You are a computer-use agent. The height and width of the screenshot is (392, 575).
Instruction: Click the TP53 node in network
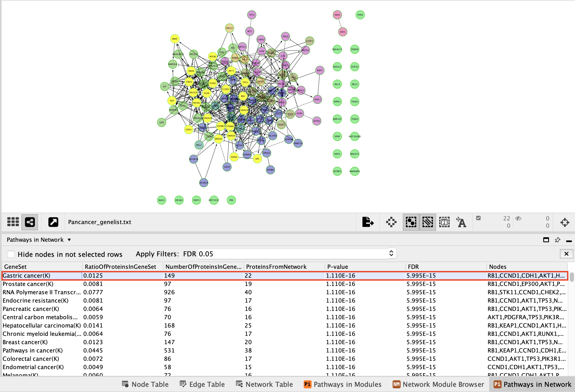click(x=245, y=82)
